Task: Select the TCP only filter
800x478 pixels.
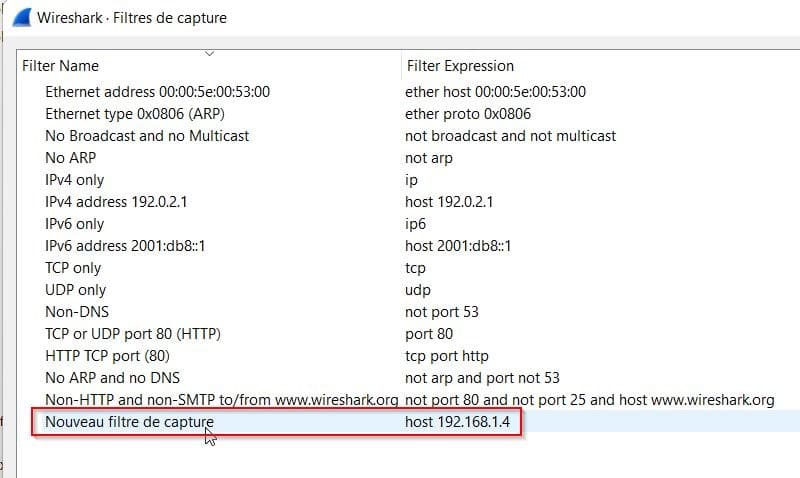Action: tap(73, 268)
